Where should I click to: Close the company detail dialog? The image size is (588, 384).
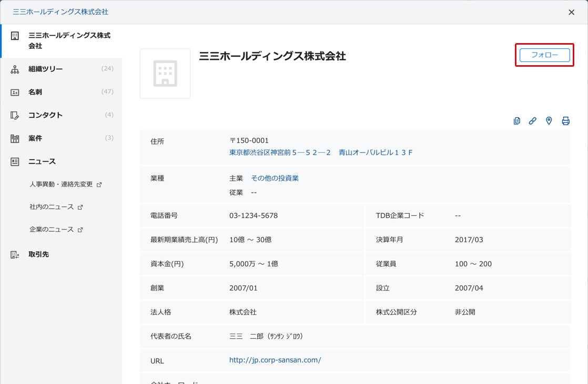click(x=571, y=13)
